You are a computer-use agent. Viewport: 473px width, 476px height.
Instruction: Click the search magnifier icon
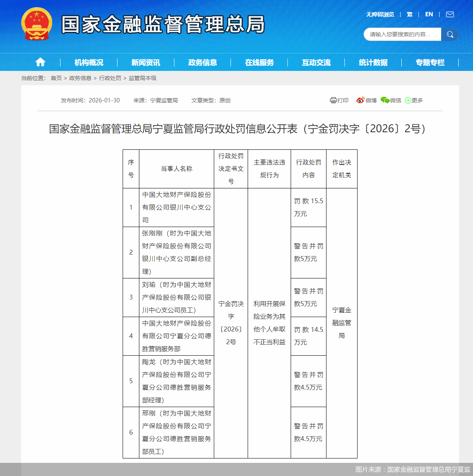point(450,34)
